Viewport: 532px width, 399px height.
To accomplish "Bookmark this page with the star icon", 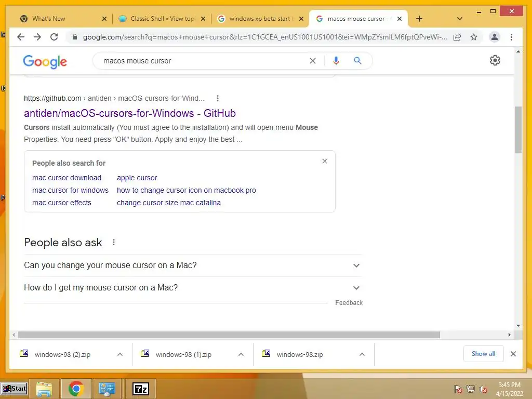I will click(474, 37).
